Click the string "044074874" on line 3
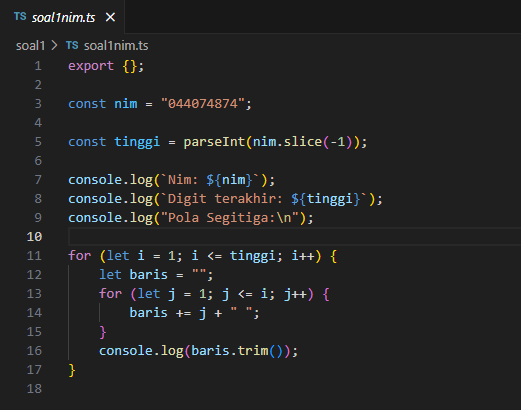This screenshot has height=410, width=521. click(203, 104)
